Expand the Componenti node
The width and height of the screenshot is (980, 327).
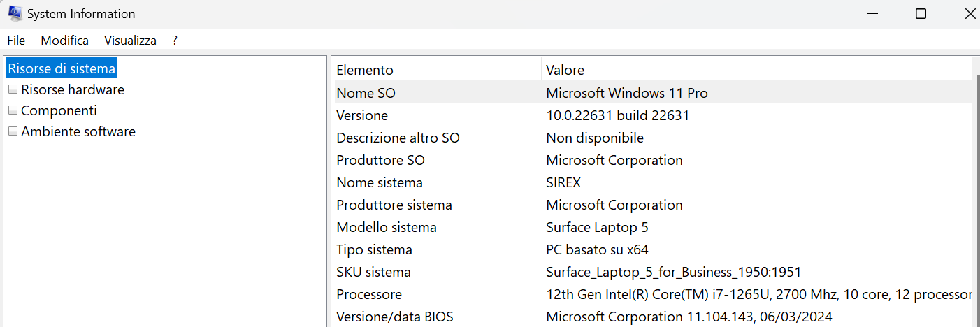tap(13, 110)
